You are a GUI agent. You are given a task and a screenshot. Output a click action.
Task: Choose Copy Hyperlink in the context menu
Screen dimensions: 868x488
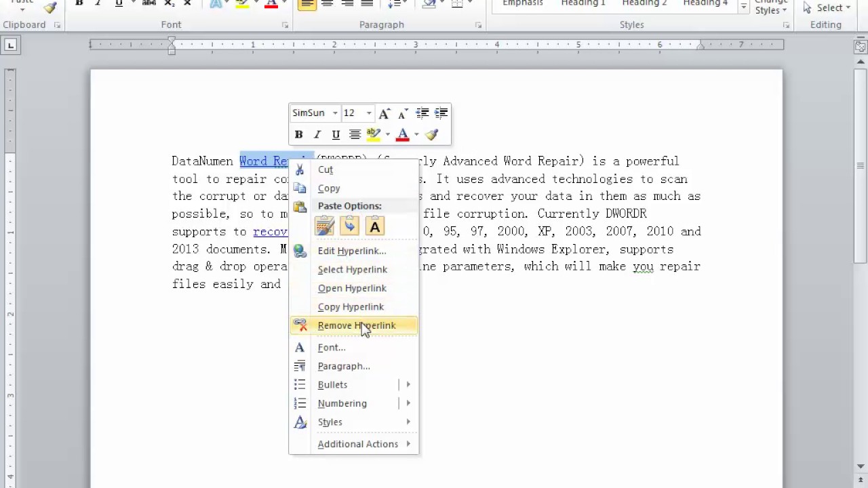point(354,306)
